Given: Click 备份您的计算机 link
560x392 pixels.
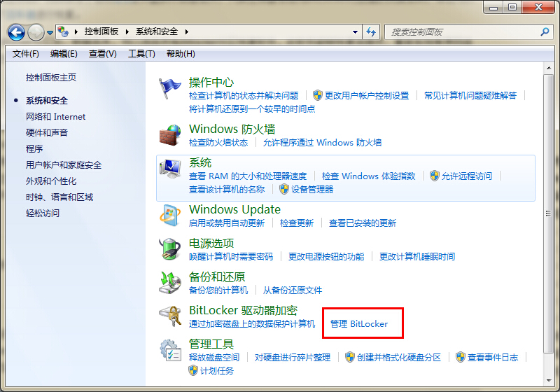Looking at the screenshot, I should pos(218,290).
